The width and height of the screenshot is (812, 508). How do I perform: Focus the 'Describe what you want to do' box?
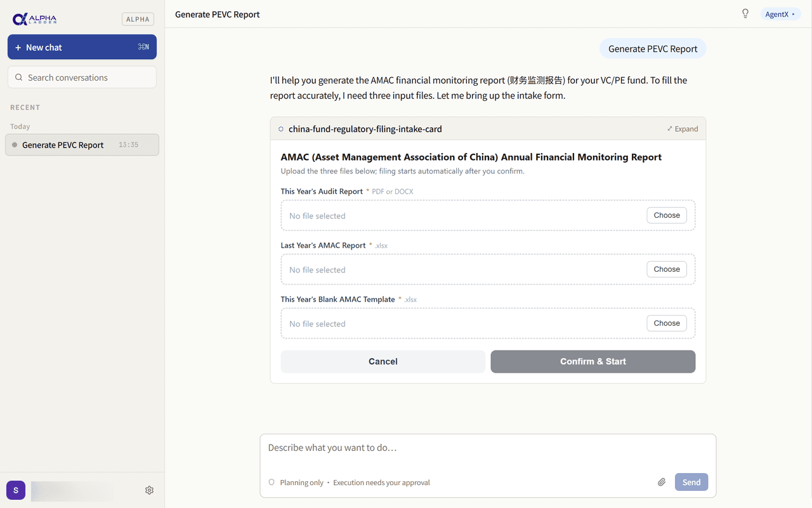pyautogui.click(x=488, y=448)
